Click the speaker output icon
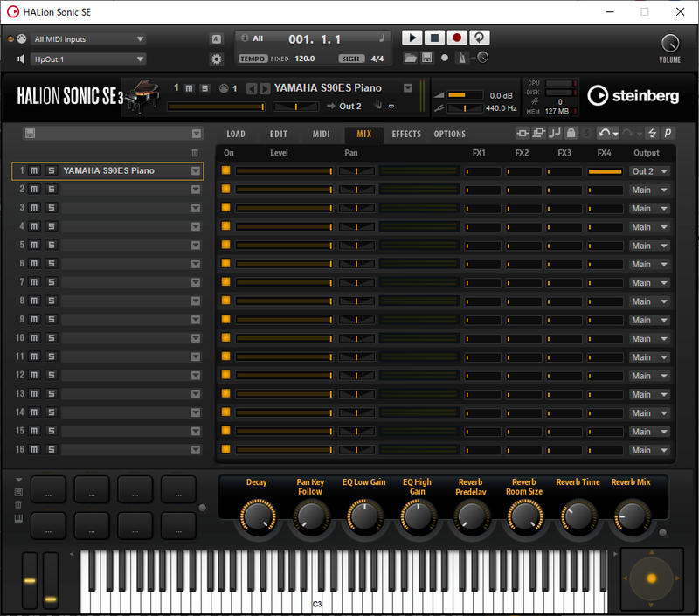Viewport: 699px width, 616px height. tap(20, 59)
